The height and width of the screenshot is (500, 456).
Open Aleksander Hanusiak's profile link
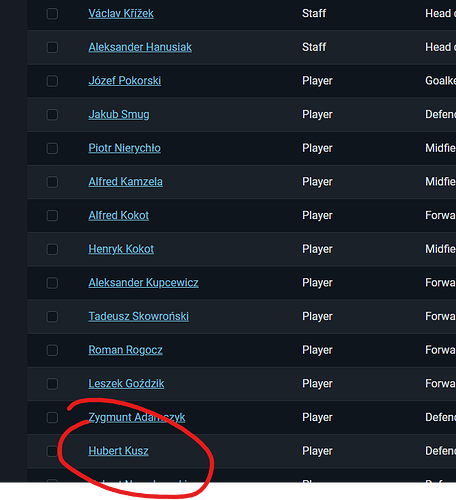coord(140,47)
